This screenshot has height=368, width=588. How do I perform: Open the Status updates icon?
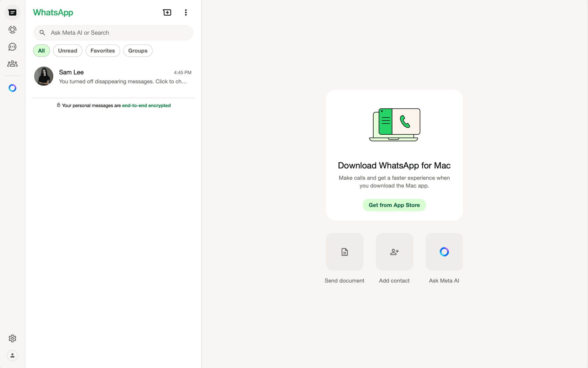click(12, 30)
